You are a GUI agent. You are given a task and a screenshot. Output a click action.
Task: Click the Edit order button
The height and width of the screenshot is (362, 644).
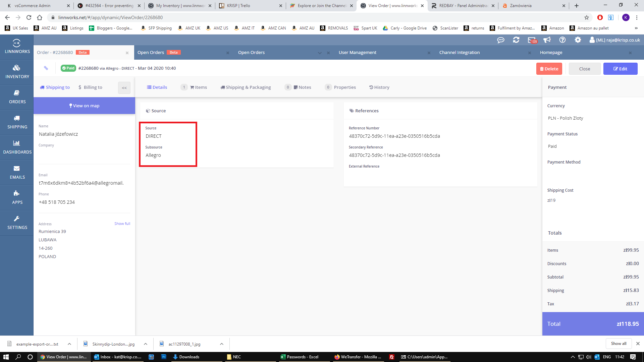pyautogui.click(x=620, y=69)
